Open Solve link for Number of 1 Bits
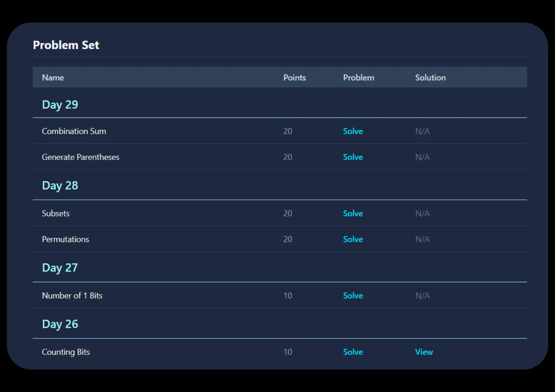The image size is (555, 392). click(x=353, y=296)
